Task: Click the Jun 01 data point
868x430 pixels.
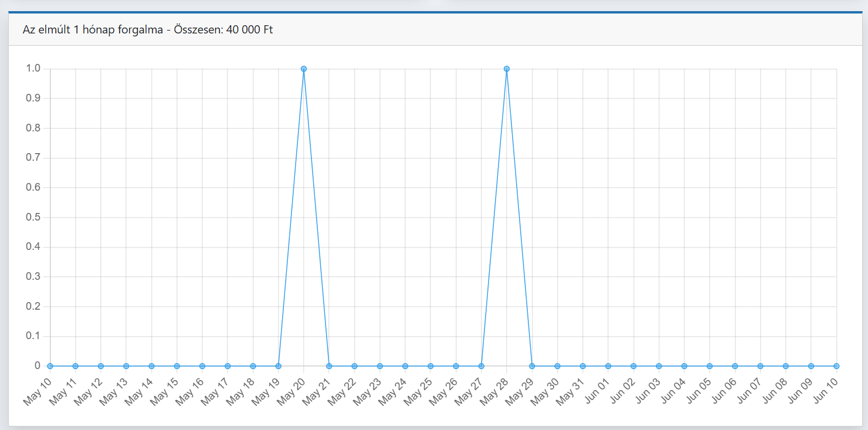Action: 608,366
